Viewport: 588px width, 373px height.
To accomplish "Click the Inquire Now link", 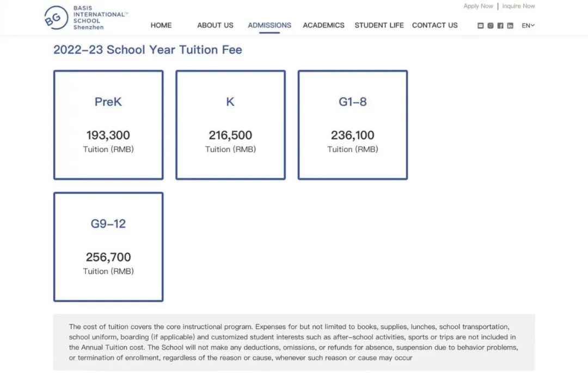I will (518, 6).
